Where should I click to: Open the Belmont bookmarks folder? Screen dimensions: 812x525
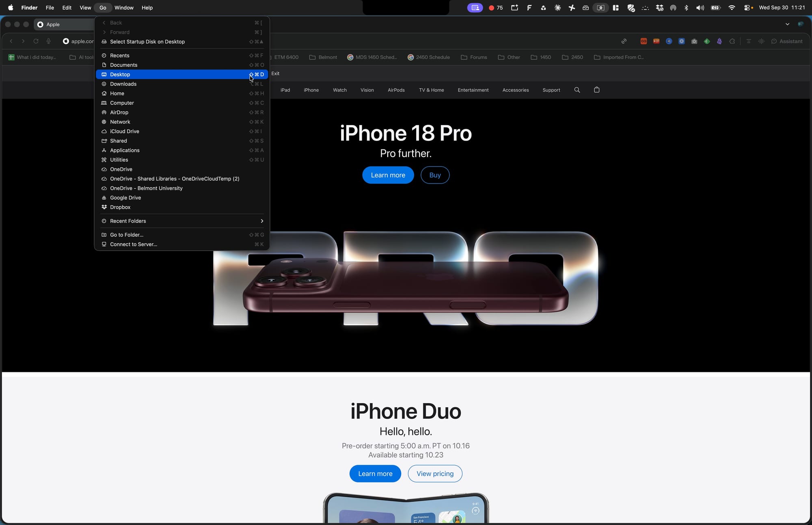(x=323, y=57)
